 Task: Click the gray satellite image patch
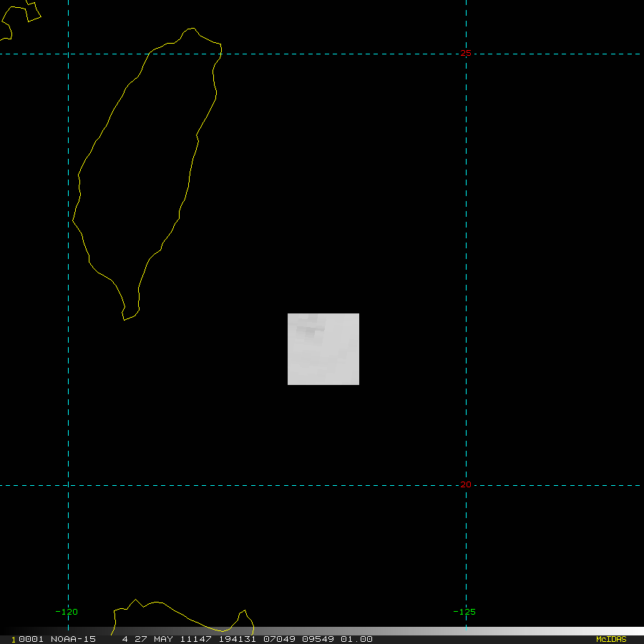[x=323, y=349]
